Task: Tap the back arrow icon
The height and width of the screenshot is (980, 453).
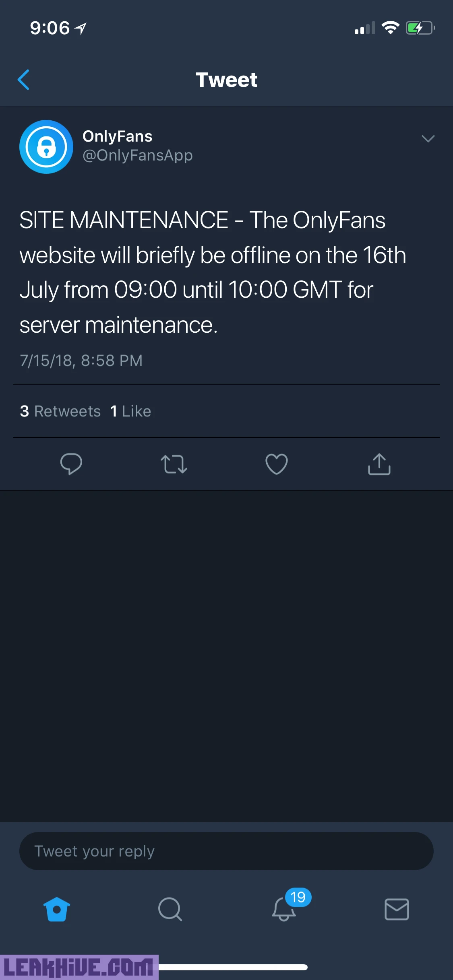Action: coord(24,80)
